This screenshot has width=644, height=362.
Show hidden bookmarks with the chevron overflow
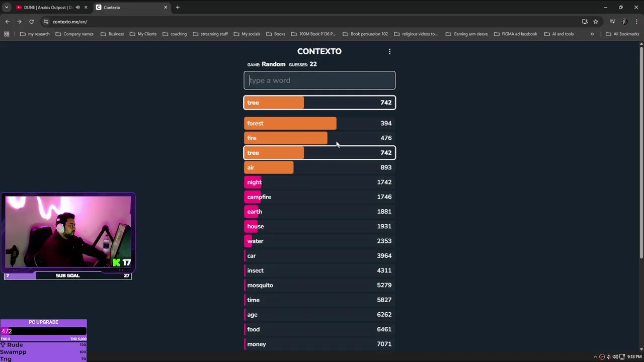(592, 34)
